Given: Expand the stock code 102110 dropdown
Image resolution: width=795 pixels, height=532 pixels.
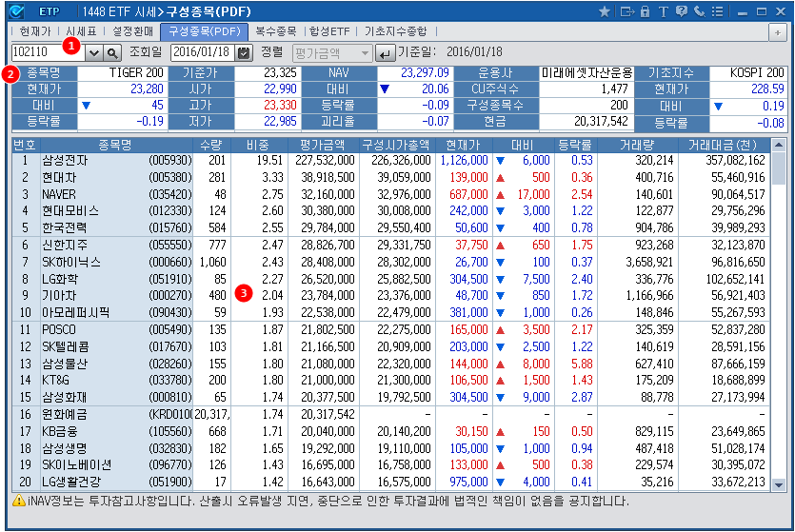Looking at the screenshot, I should (93, 52).
